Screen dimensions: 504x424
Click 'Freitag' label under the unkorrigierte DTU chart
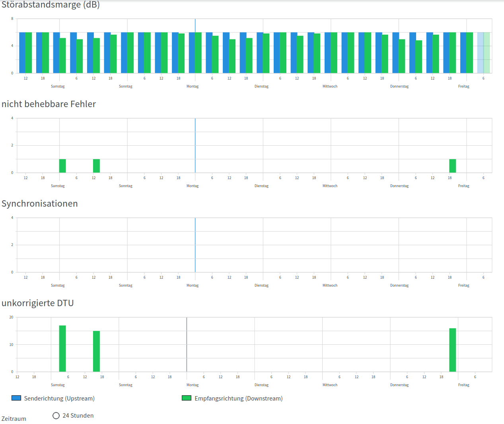click(464, 385)
